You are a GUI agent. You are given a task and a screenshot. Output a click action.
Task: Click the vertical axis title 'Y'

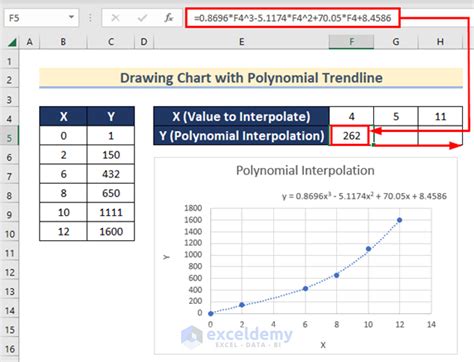pyautogui.click(x=166, y=257)
